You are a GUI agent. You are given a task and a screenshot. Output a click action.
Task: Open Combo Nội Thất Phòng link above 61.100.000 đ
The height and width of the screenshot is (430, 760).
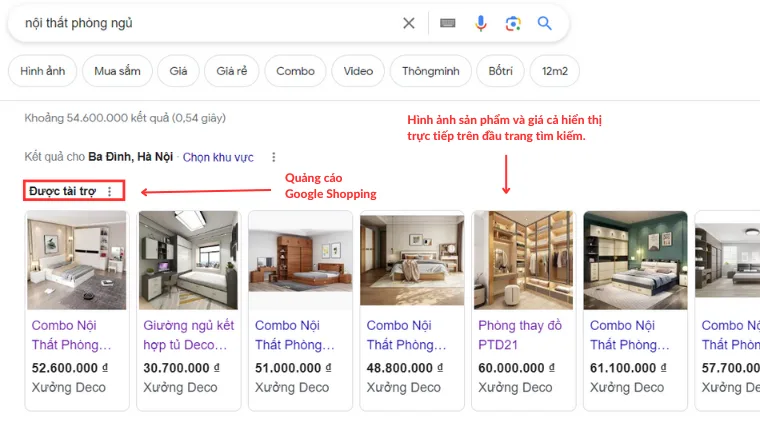630,335
